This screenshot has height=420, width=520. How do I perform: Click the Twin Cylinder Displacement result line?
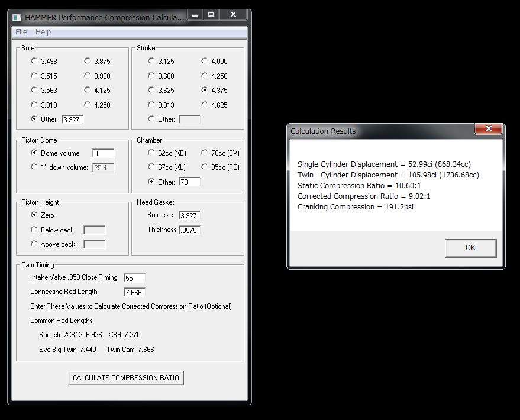[388, 175]
